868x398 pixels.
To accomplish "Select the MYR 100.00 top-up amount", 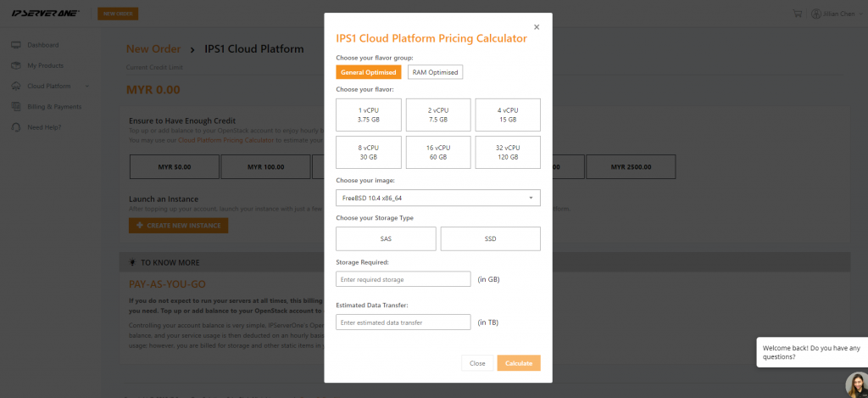I will tap(265, 167).
